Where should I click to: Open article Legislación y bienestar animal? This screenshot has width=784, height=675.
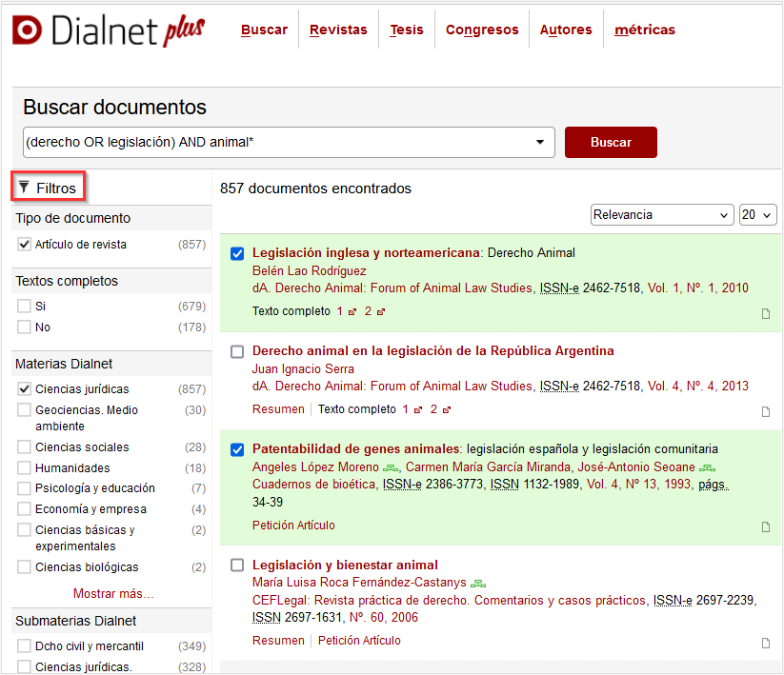tap(345, 565)
